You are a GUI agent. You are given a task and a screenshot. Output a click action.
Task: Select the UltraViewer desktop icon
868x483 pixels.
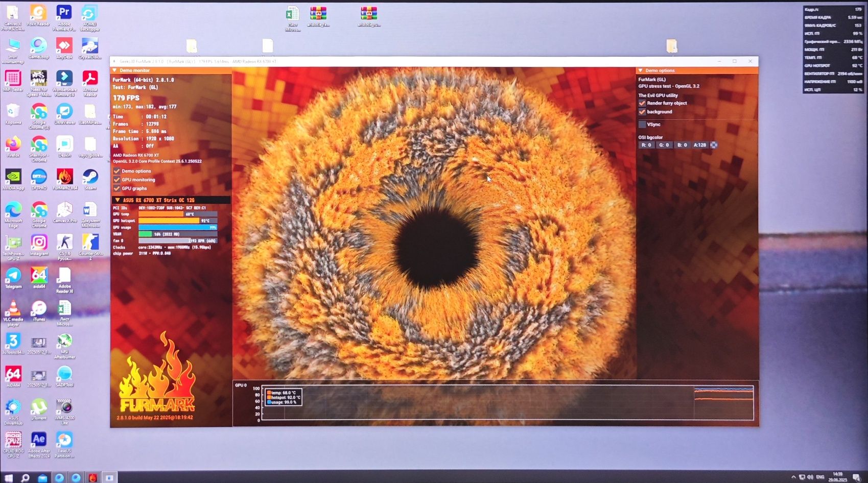click(x=64, y=114)
